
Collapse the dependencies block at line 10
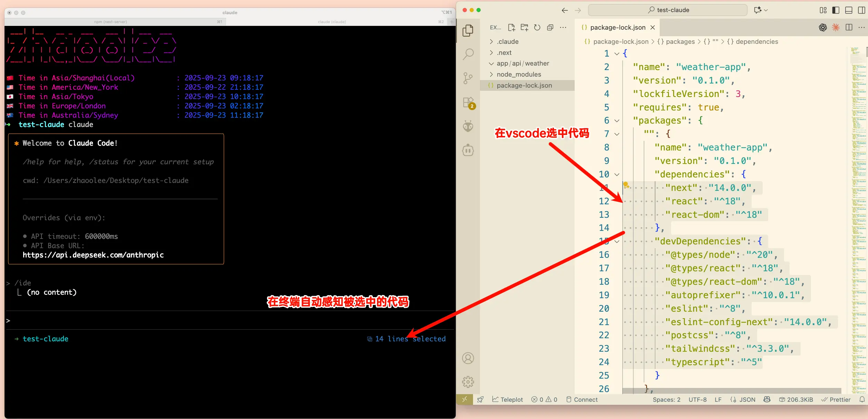pos(617,175)
